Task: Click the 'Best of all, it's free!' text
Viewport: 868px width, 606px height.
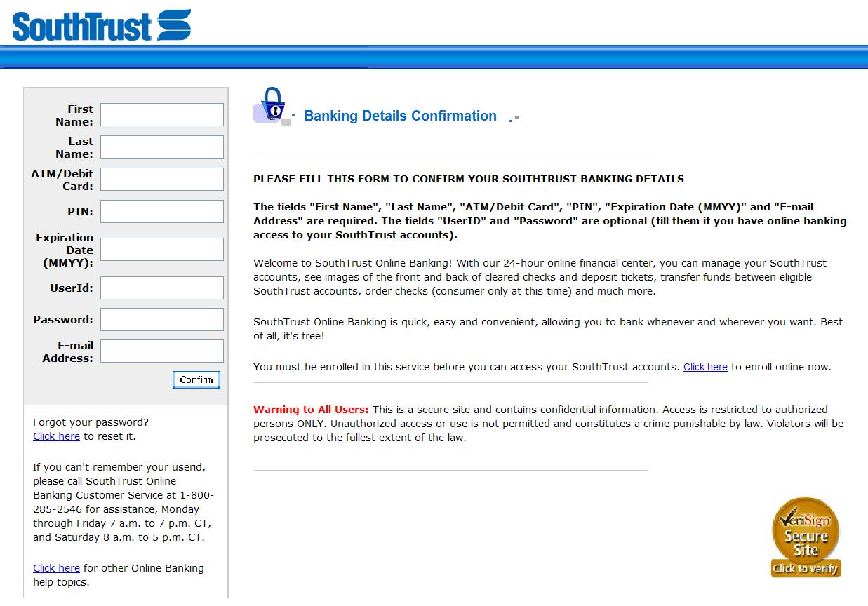Action: [x=548, y=329]
